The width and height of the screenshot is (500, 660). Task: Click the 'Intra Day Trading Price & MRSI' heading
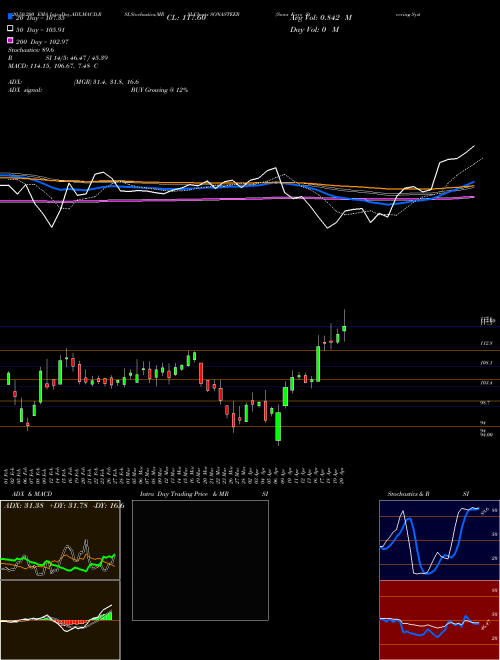click(x=204, y=494)
